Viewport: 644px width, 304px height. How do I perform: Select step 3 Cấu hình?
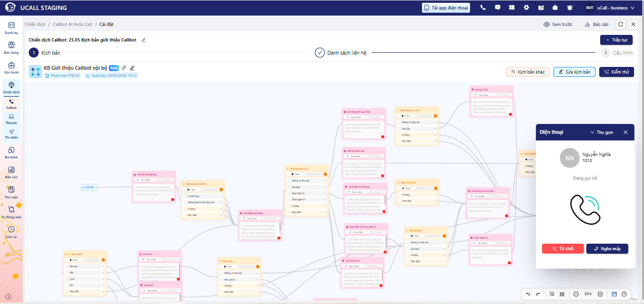pyautogui.click(x=617, y=52)
